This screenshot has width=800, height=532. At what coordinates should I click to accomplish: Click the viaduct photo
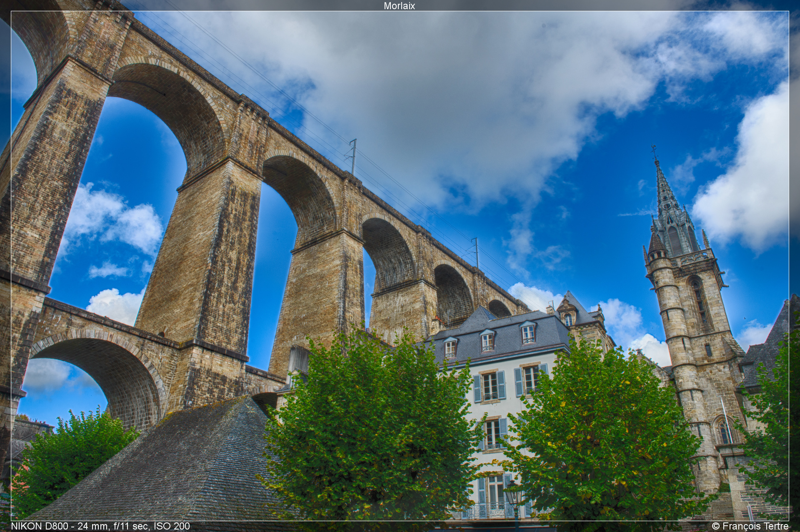pyautogui.click(x=400, y=266)
